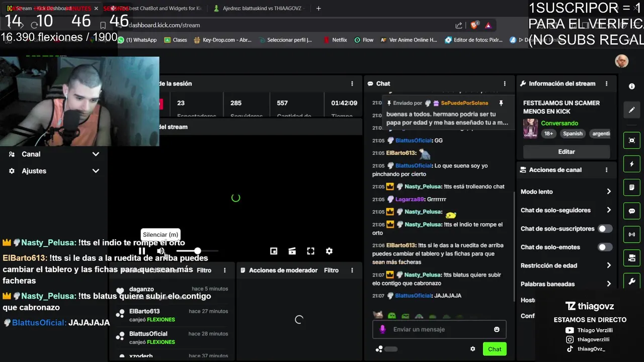Open chat settings gear near Chat button
The height and width of the screenshot is (362, 644).
(472, 349)
